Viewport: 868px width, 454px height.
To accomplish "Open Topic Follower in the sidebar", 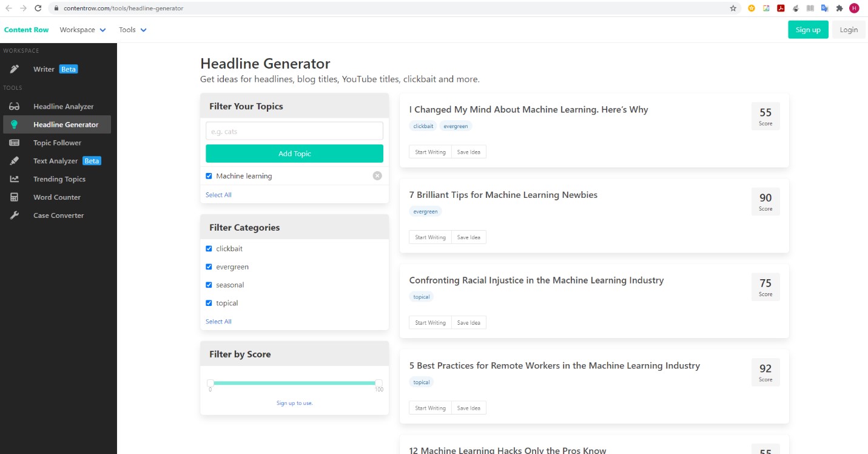I will pos(57,143).
